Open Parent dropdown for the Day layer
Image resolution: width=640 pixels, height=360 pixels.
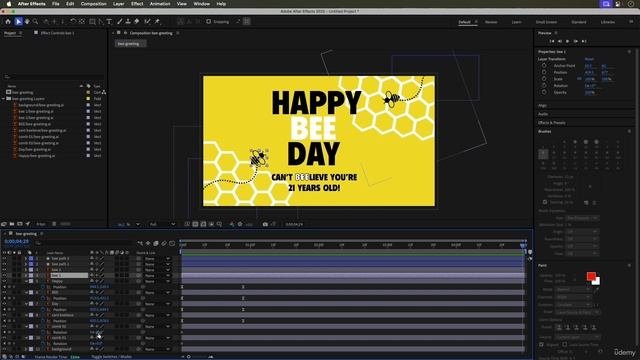pos(158,304)
